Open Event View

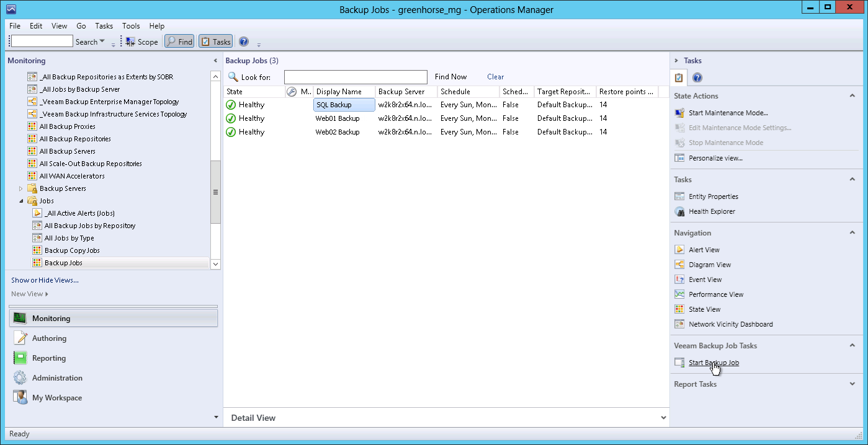705,280
